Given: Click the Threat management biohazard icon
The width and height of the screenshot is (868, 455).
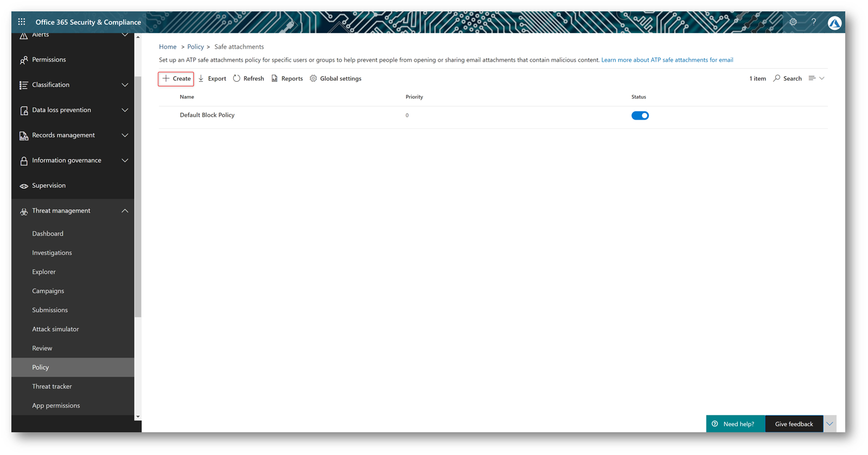Looking at the screenshot, I should [24, 211].
